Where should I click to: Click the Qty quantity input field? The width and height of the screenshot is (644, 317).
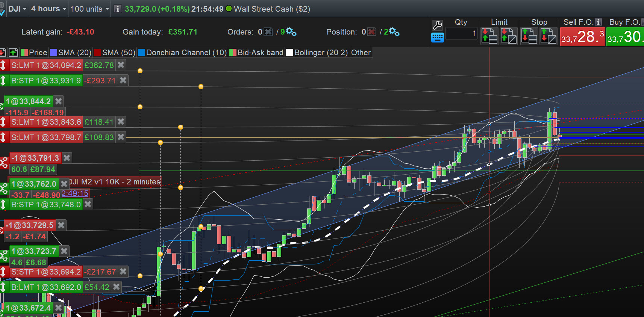point(461,33)
